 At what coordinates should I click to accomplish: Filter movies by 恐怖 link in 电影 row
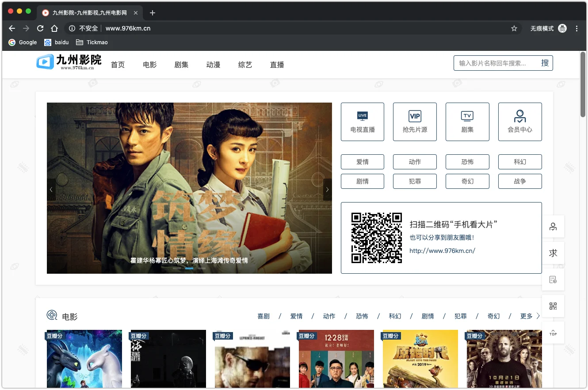coord(362,316)
